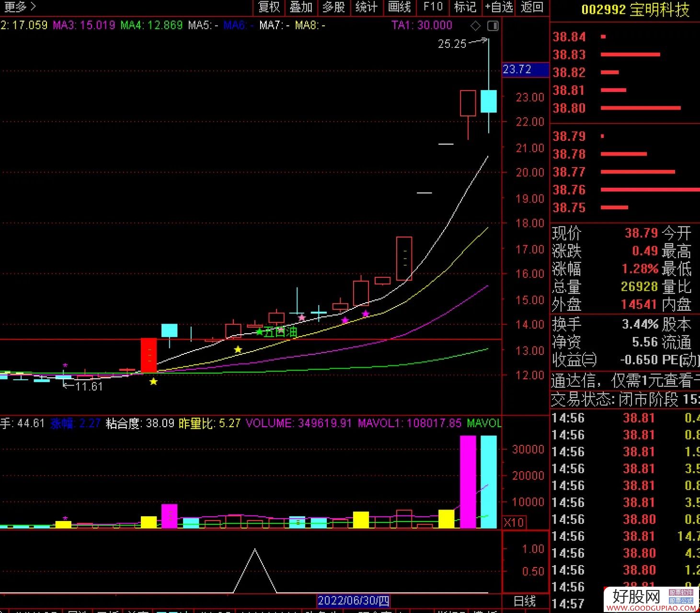Click the 叠加 overlay menu item

tap(301, 7)
